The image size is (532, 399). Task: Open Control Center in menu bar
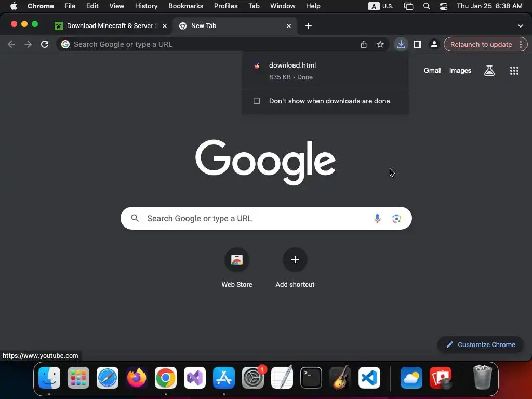444,6
